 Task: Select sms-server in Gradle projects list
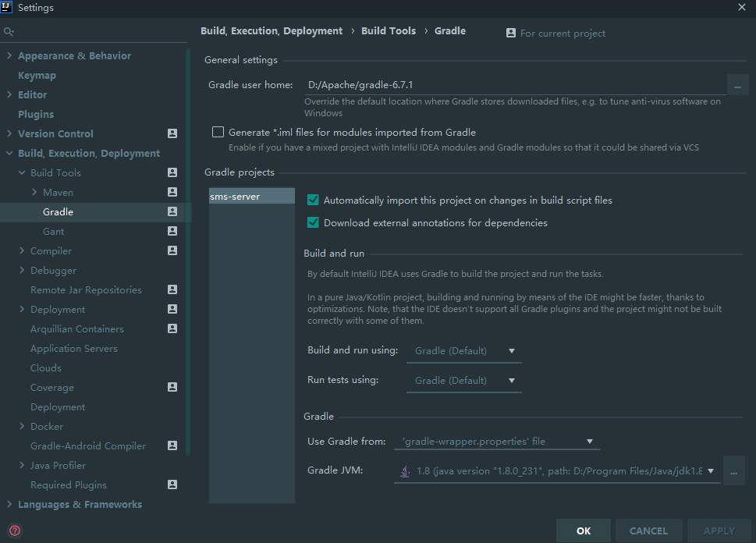(x=252, y=197)
